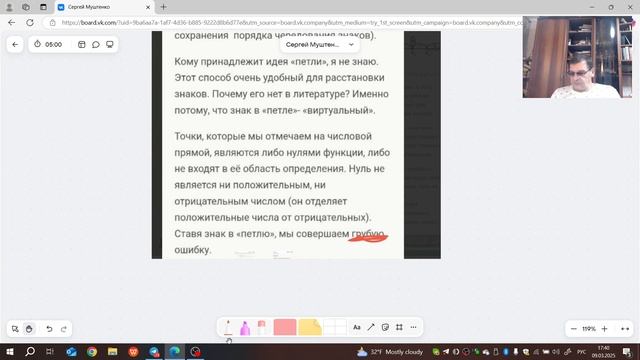Open the workspaces icon in the title bar
Viewport: 640px width, 360px height.
26,7
